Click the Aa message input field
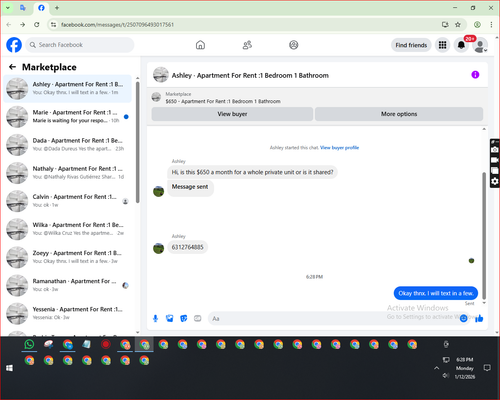This screenshot has width=500, height=400. [x=333, y=319]
